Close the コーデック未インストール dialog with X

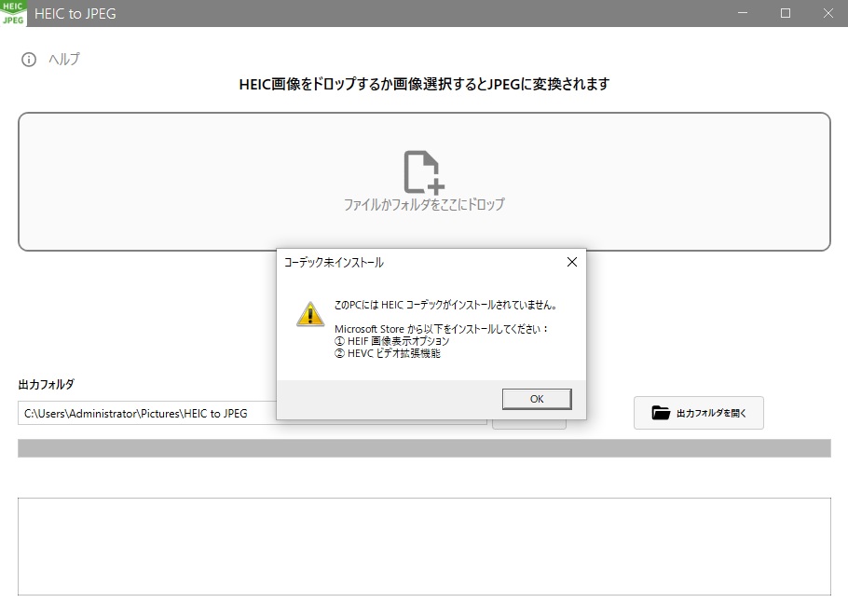tap(571, 262)
